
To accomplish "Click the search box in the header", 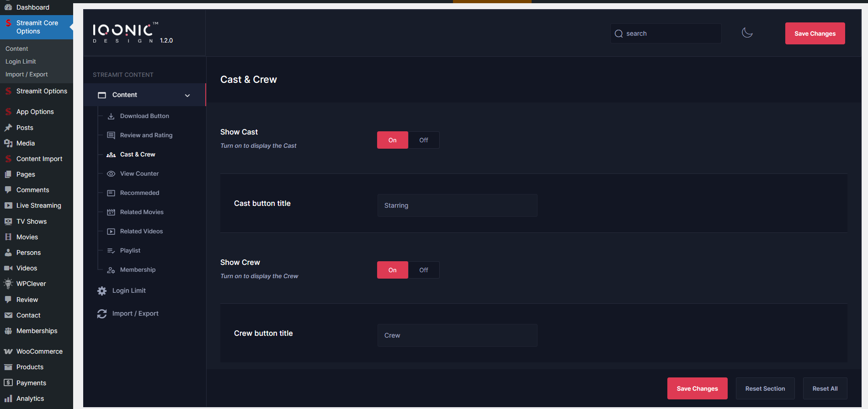I will [x=666, y=33].
